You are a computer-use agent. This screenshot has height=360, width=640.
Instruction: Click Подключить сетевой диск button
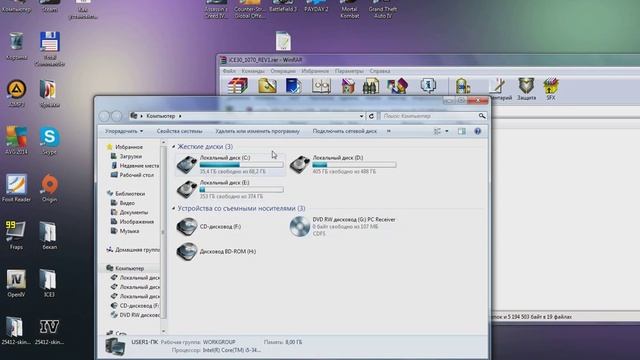(344, 131)
